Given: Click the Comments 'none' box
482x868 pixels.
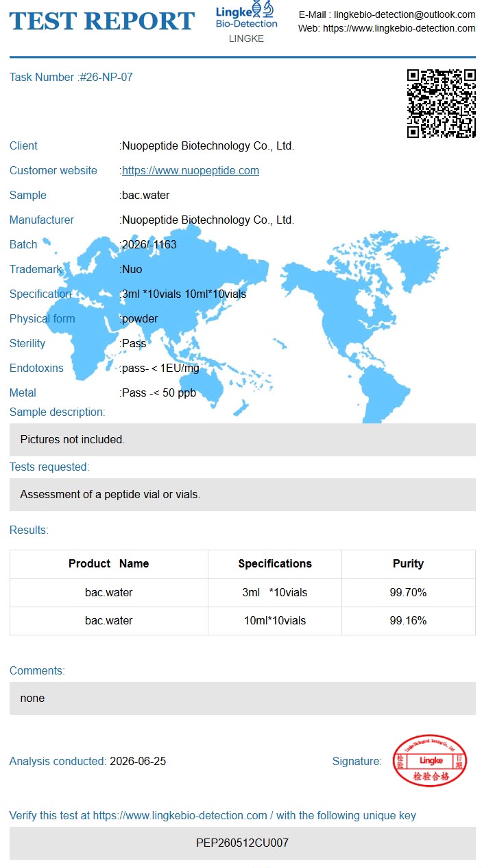Looking at the screenshot, I should (x=243, y=699).
